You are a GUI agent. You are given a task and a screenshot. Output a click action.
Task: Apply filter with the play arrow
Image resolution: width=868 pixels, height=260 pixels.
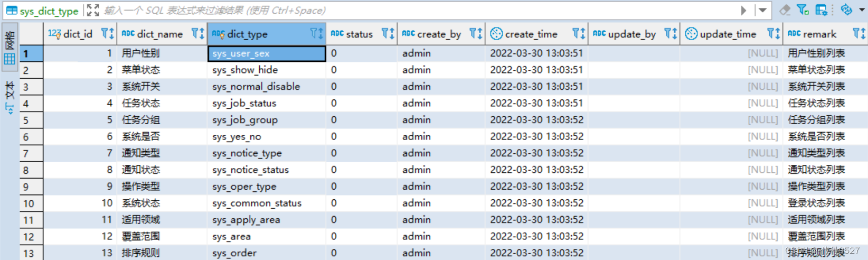pos(743,11)
